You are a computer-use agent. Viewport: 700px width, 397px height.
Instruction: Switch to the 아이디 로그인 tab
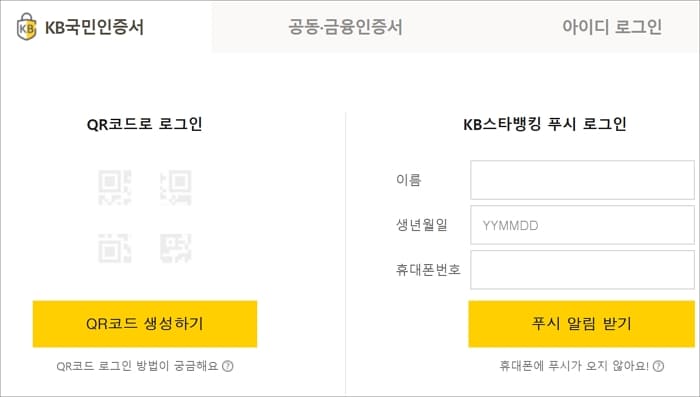coord(612,27)
